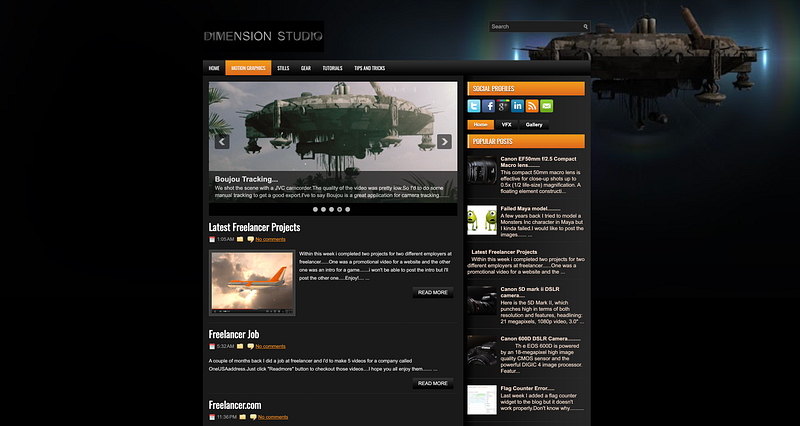Open No comments link under Freelancer.com

(x=273, y=417)
